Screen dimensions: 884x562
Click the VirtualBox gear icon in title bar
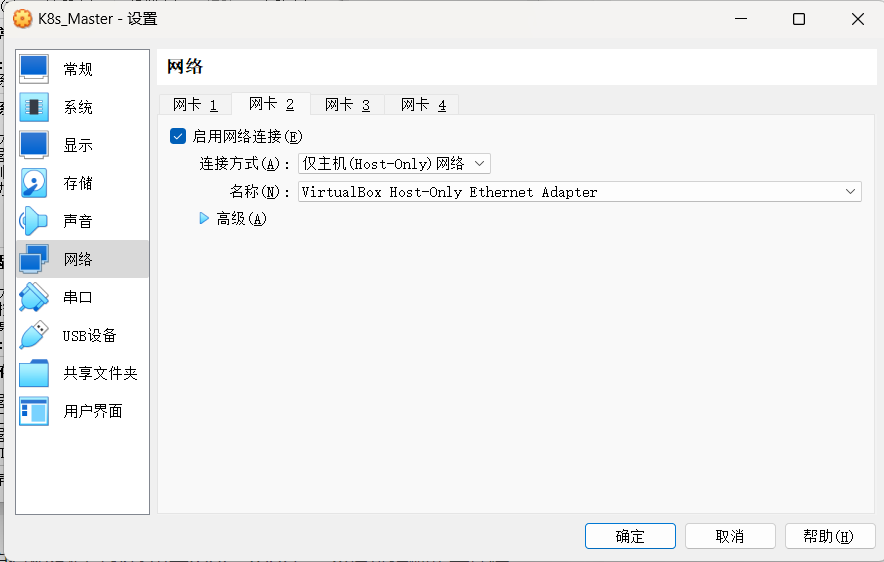tap(23, 19)
